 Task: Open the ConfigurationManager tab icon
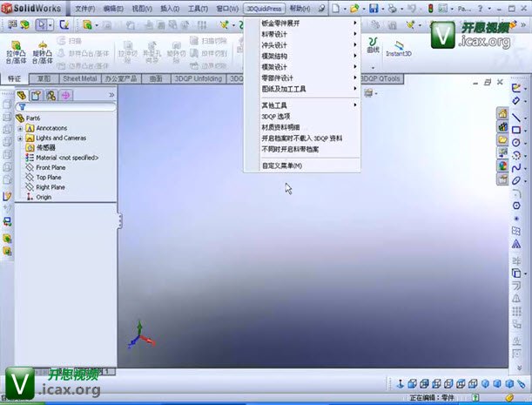coord(51,96)
